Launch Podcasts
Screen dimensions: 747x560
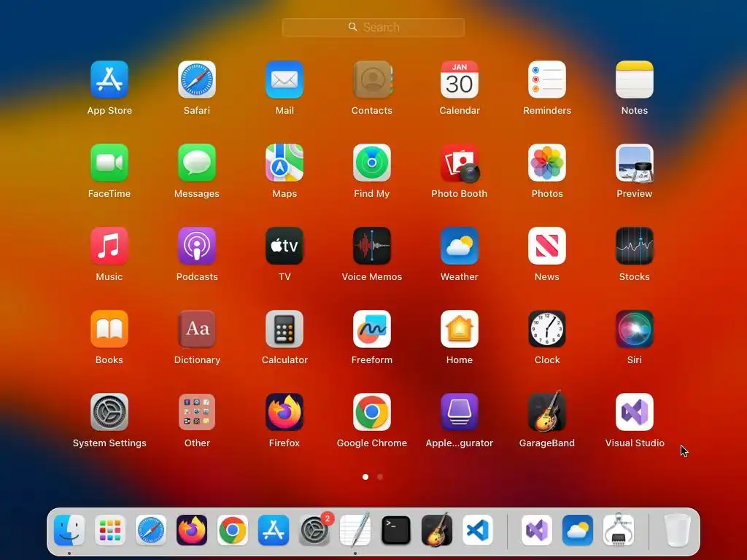[197, 246]
